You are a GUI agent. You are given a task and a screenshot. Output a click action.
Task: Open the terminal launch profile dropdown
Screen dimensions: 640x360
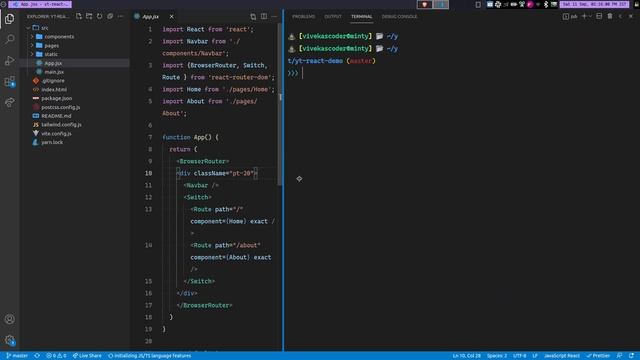(590, 16)
